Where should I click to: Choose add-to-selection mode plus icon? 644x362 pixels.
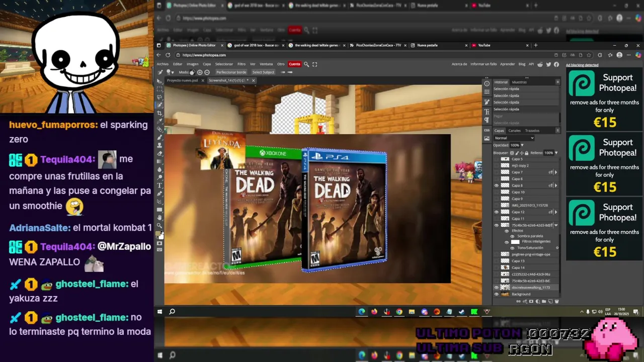click(200, 72)
